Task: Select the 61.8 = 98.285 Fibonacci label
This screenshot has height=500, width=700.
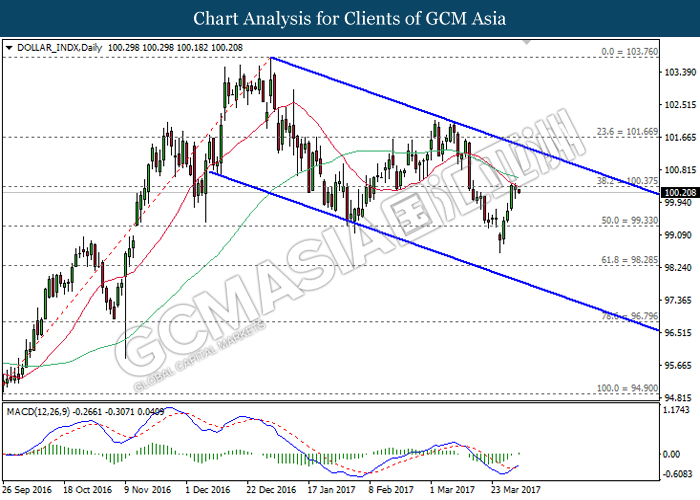Action: coord(629,260)
